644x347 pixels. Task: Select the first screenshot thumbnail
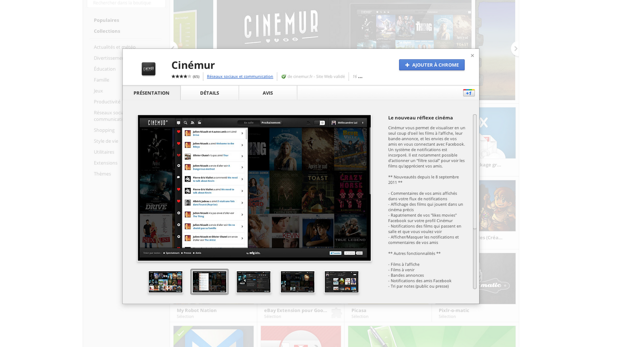click(165, 282)
